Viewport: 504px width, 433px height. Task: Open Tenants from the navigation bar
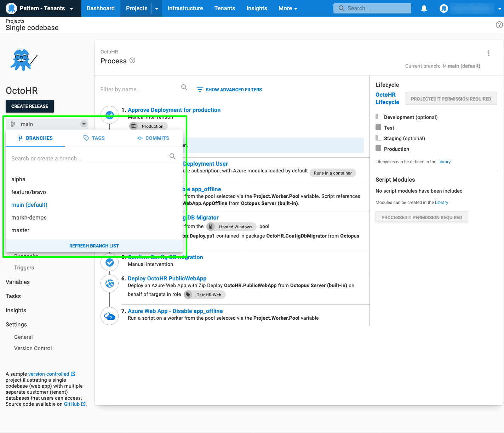click(x=224, y=8)
